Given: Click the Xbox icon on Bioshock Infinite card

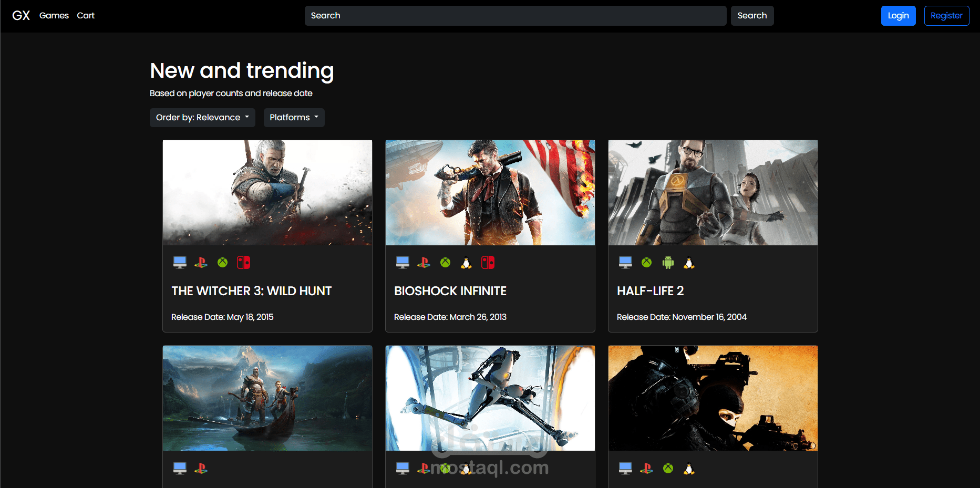Looking at the screenshot, I should tap(445, 263).
